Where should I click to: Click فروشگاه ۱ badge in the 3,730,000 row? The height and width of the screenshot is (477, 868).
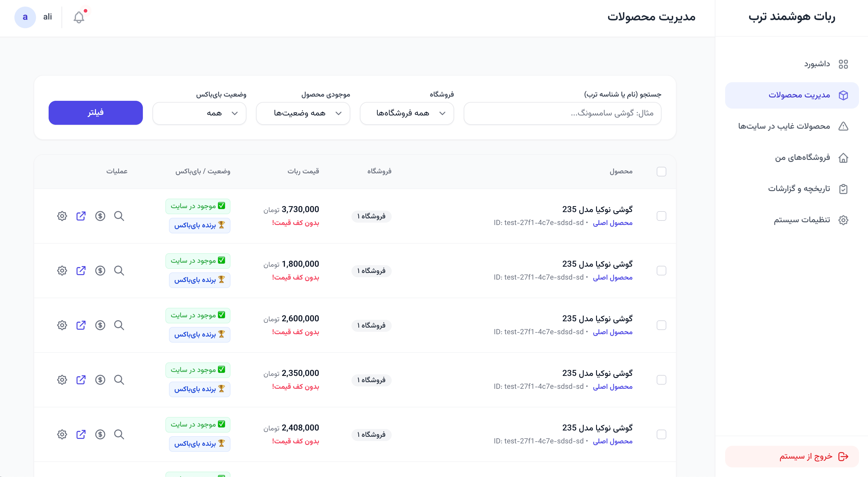[371, 216]
